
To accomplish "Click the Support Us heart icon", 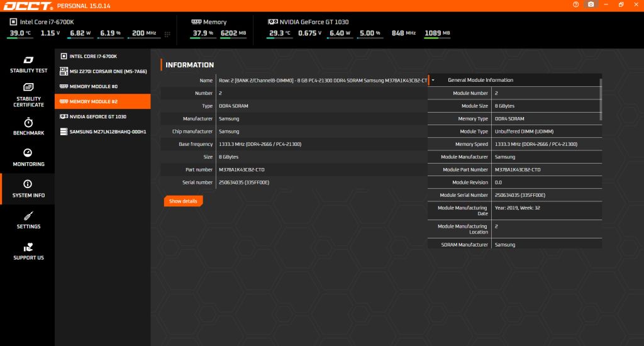I will (28, 247).
